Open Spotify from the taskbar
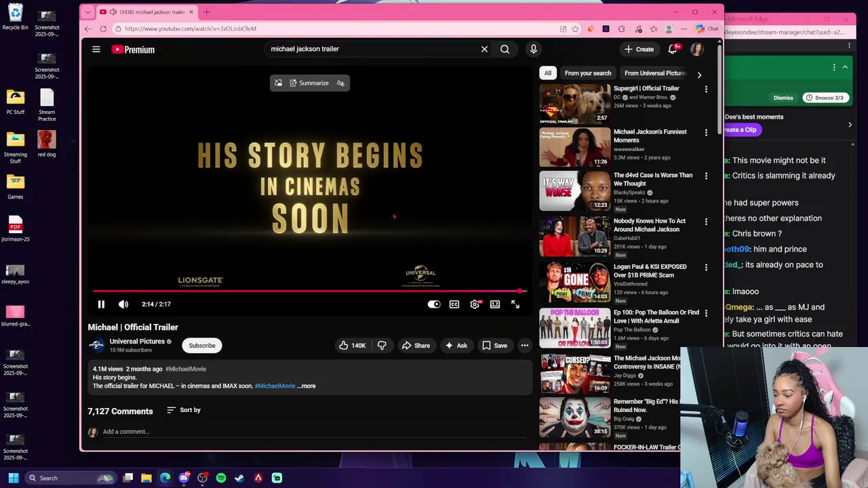The height and width of the screenshot is (488, 868). click(x=221, y=478)
